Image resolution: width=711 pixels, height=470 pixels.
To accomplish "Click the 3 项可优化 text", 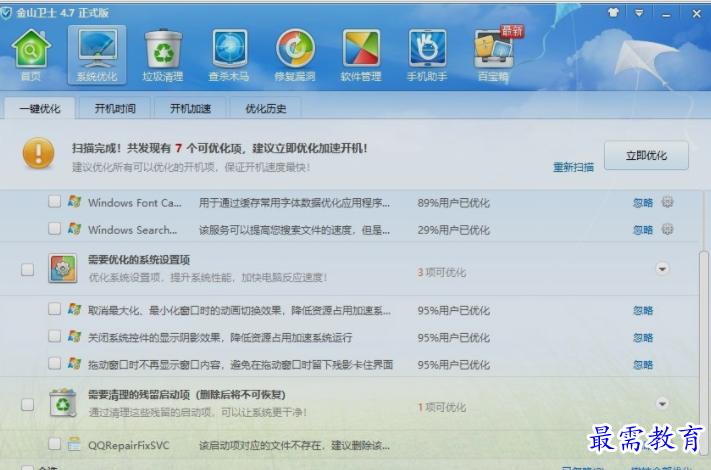I will tap(442, 272).
